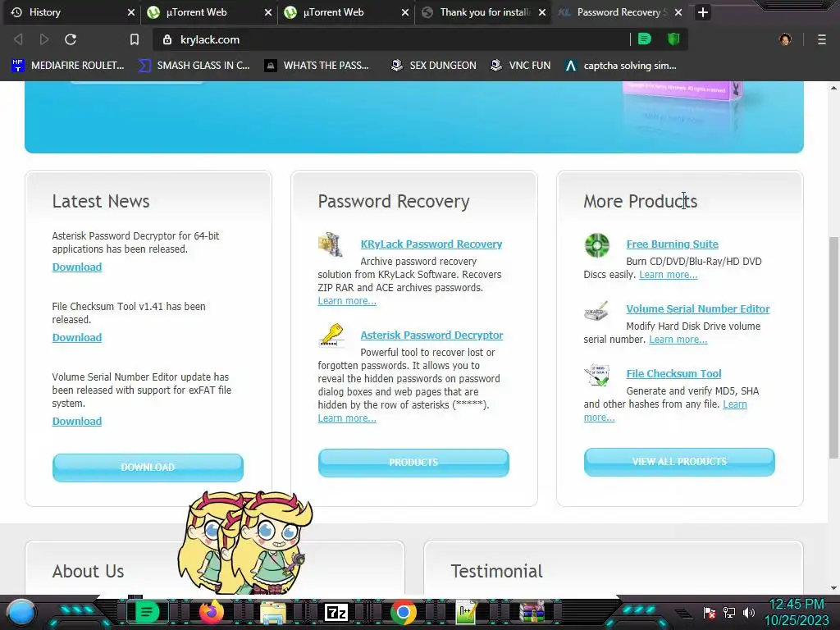Click the Free Burning Suite disc icon
The height and width of the screenshot is (630, 840).
click(597, 245)
